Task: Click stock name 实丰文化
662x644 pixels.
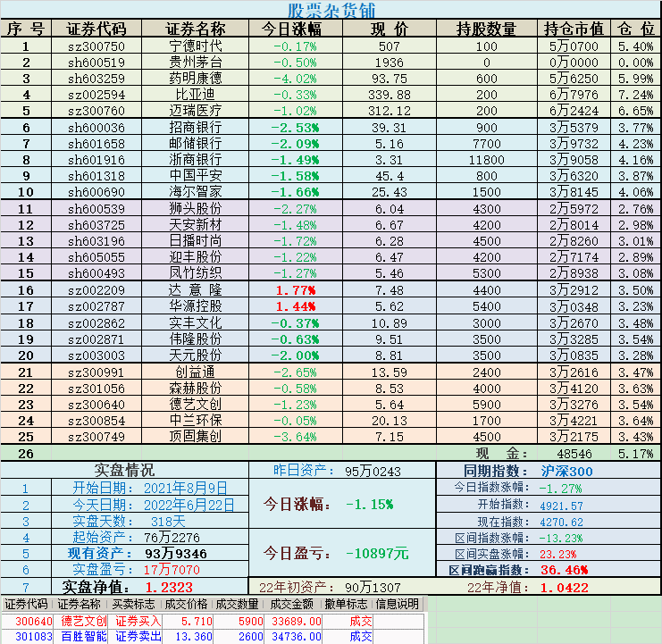Action: click(x=196, y=322)
